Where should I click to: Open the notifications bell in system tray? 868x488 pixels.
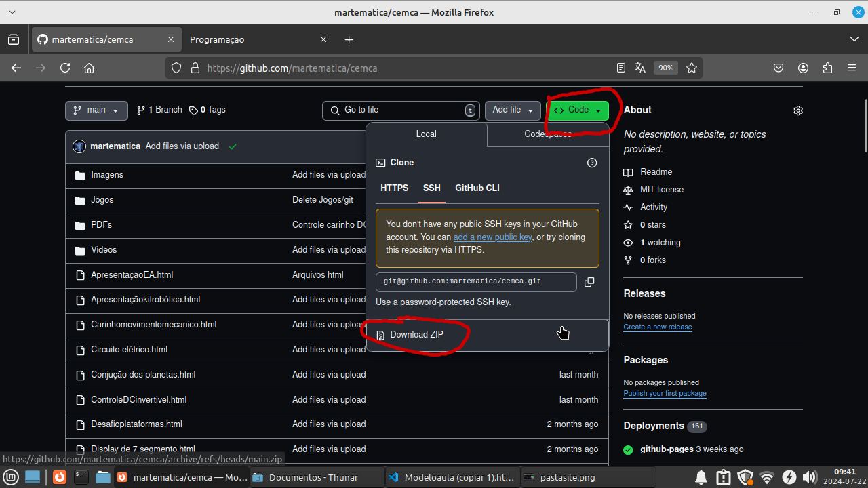coord(701,477)
